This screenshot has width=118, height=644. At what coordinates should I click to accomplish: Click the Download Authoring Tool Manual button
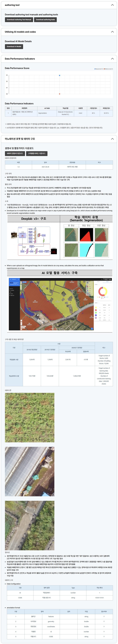(x=19, y=19)
